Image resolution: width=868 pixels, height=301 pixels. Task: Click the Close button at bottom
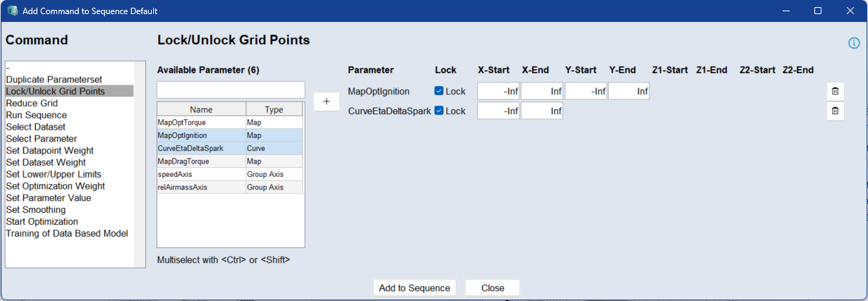click(493, 288)
